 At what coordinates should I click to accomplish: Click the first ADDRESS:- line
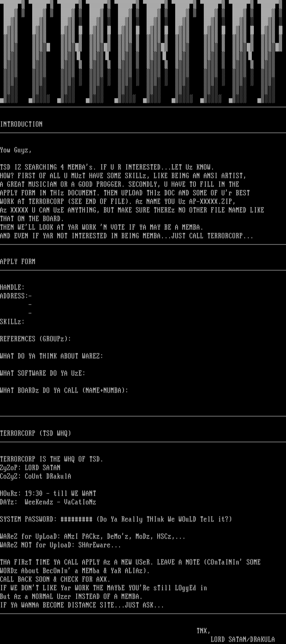click(16, 296)
